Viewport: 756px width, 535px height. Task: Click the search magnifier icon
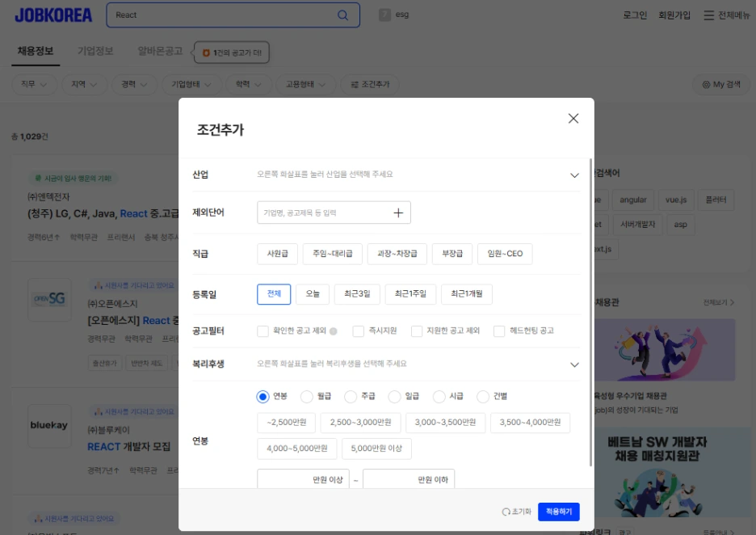tap(342, 15)
